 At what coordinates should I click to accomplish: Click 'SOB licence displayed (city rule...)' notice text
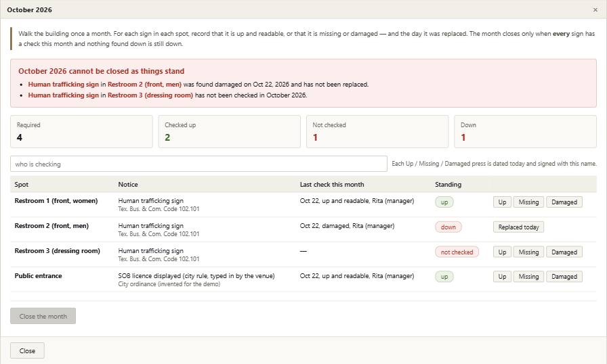click(x=196, y=275)
